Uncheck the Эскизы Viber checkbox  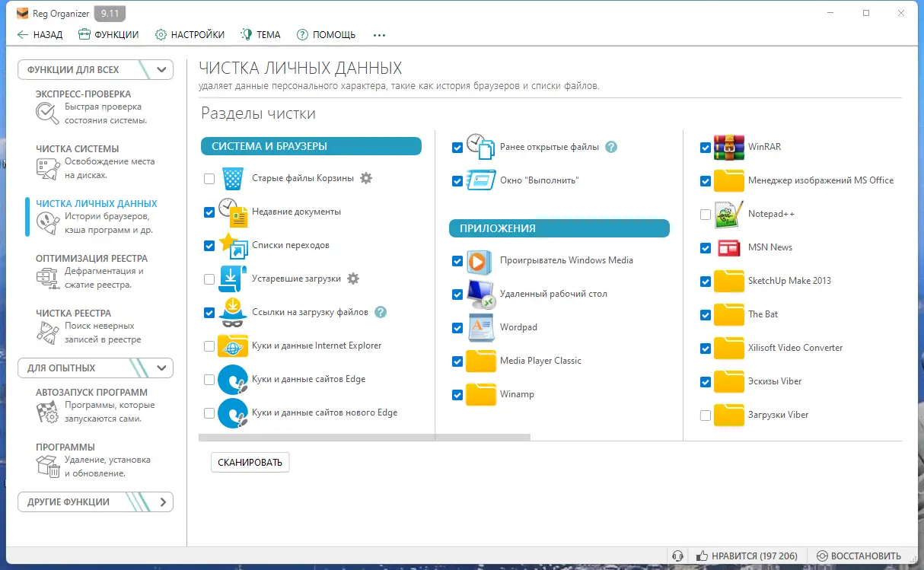pos(706,382)
